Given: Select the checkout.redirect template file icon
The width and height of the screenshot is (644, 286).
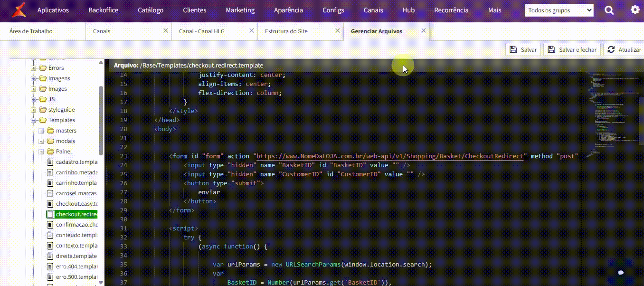Looking at the screenshot, I should coord(50,214).
